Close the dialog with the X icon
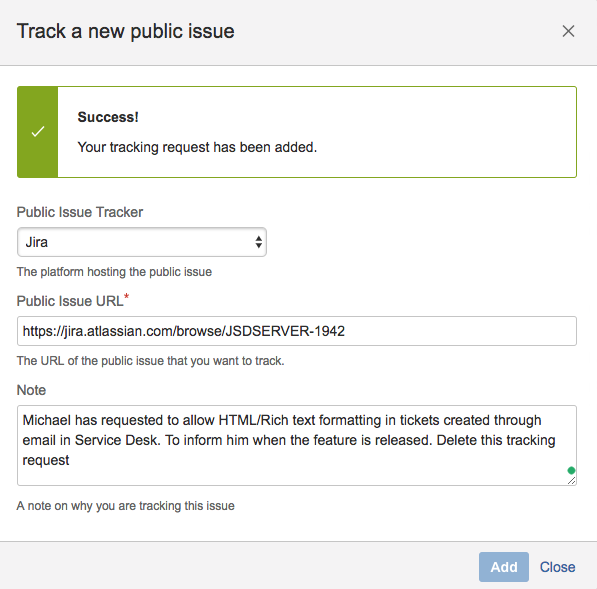Screen dimensions: 597x589 coord(568,31)
